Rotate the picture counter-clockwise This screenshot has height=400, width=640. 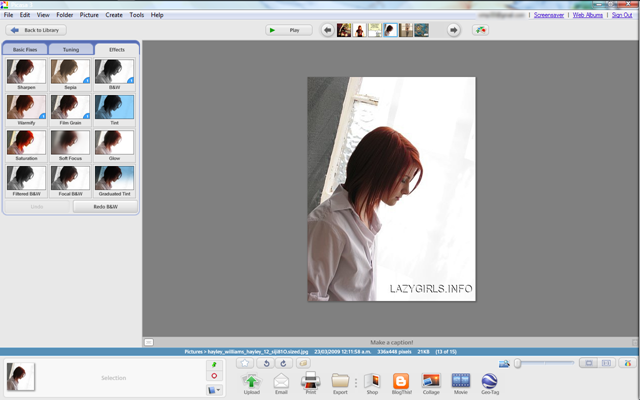tap(266, 363)
